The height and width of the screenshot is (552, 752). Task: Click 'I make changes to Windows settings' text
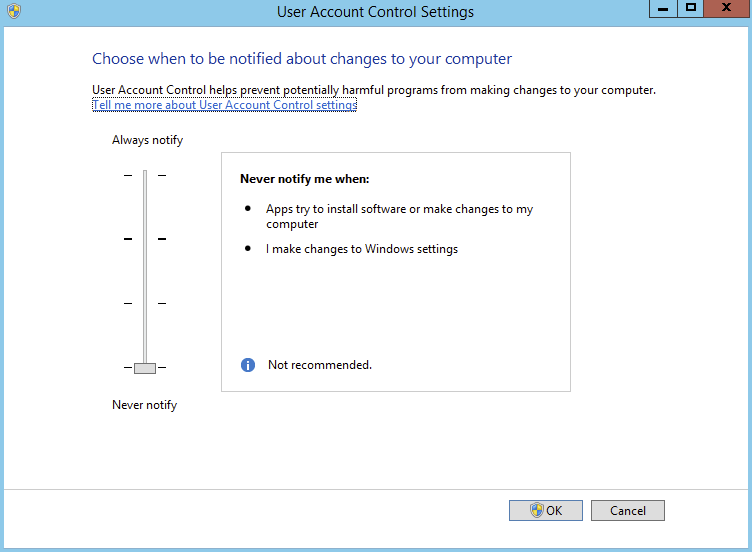pos(361,249)
